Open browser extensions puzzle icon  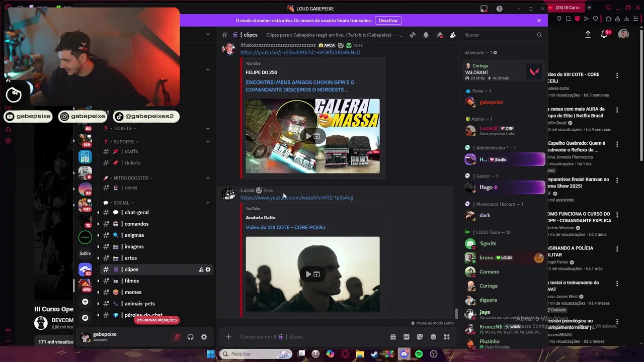(x=608, y=19)
